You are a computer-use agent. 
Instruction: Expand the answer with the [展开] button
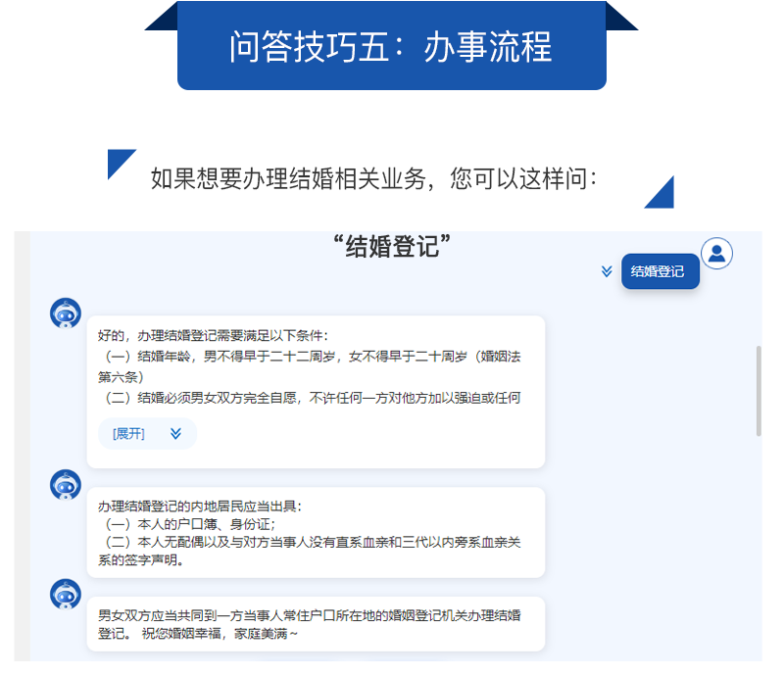(x=147, y=433)
